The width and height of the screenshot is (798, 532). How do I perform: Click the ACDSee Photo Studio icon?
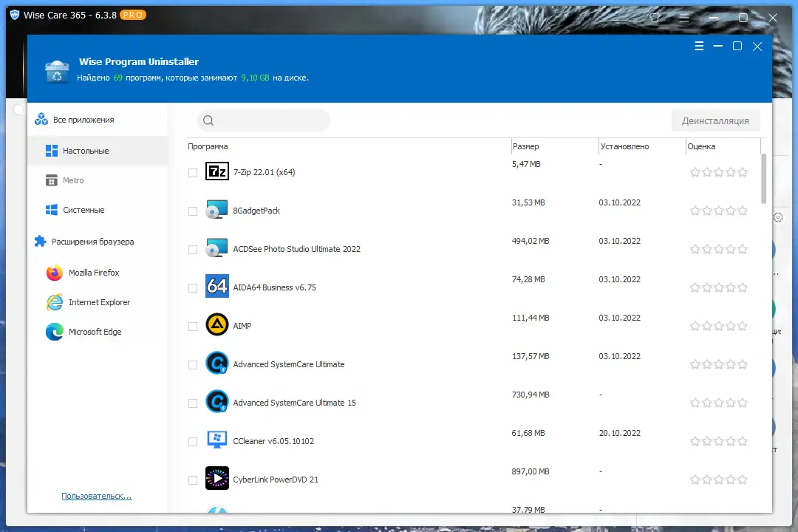pyautogui.click(x=216, y=248)
